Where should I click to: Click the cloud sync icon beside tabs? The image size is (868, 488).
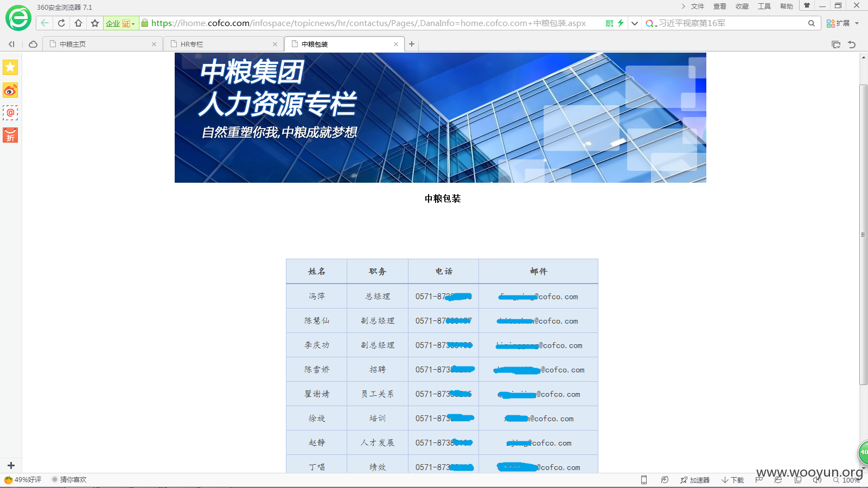[33, 44]
